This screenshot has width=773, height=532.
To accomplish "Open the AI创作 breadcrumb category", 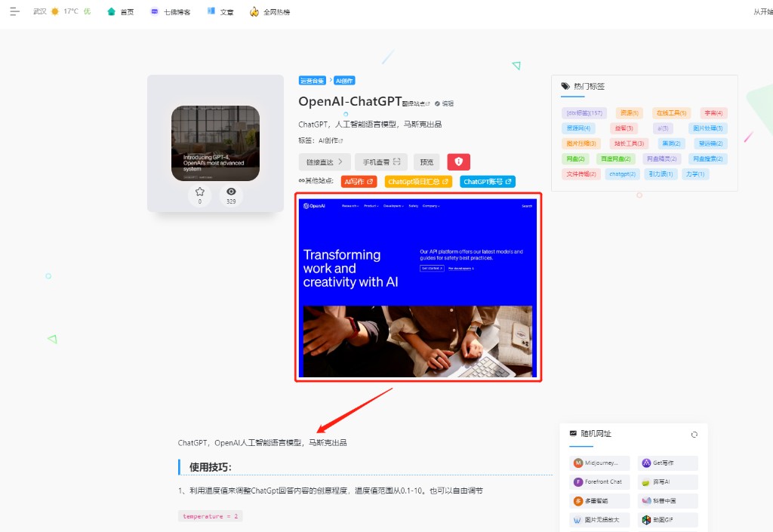I will [x=344, y=80].
